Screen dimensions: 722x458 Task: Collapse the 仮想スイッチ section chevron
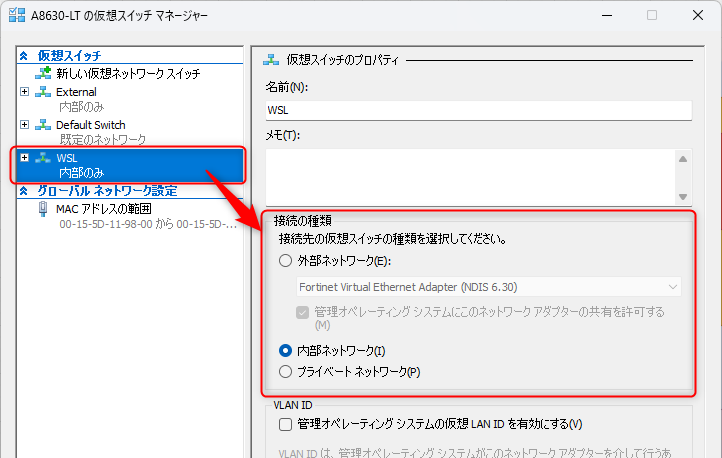23,56
